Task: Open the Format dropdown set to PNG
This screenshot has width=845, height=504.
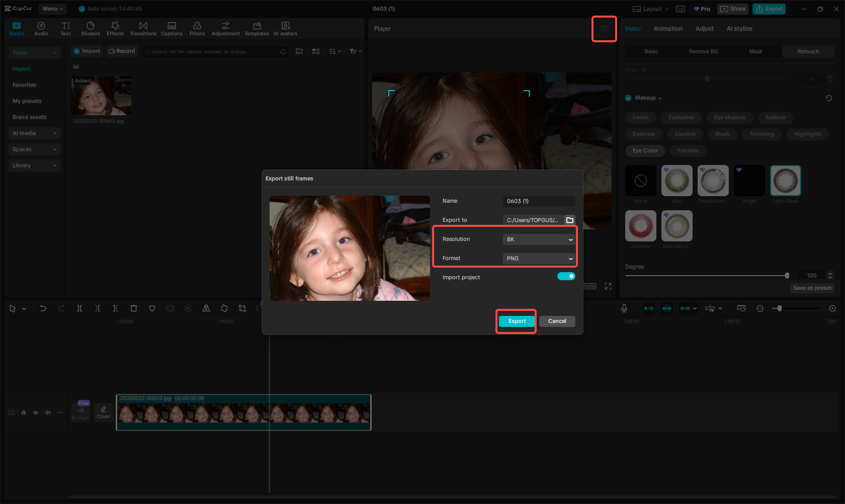Action: point(538,258)
